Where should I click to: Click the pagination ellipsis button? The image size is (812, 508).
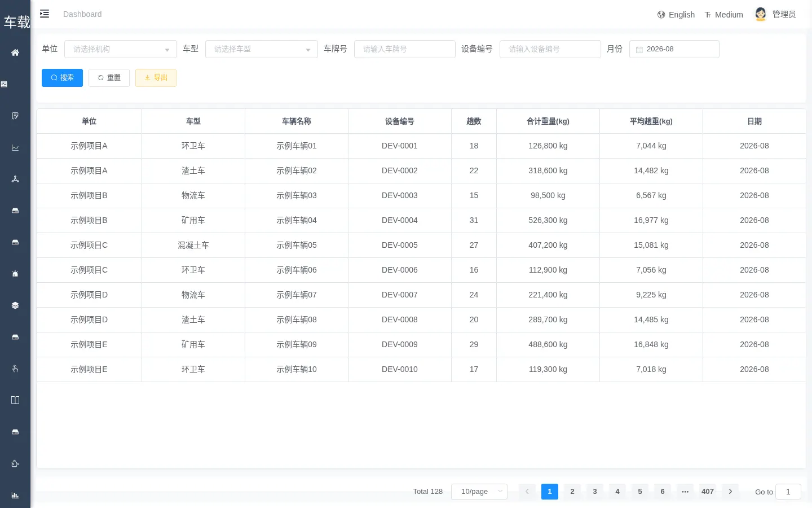[685, 492]
